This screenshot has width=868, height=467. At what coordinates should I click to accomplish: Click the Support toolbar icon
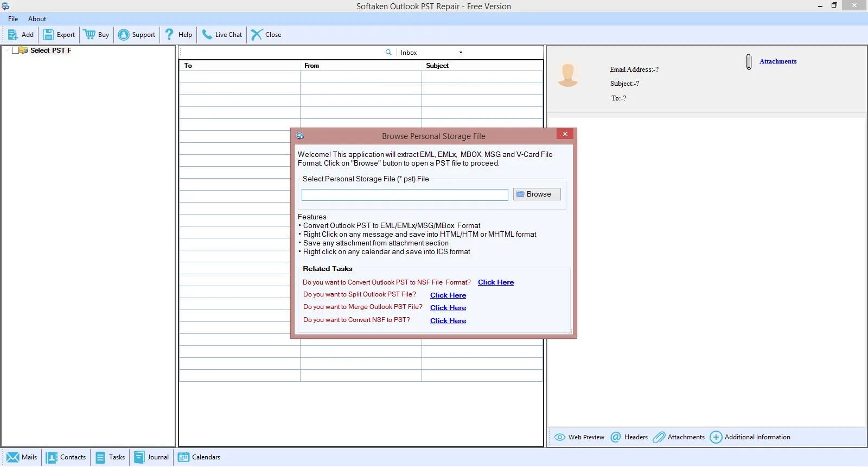pos(124,35)
